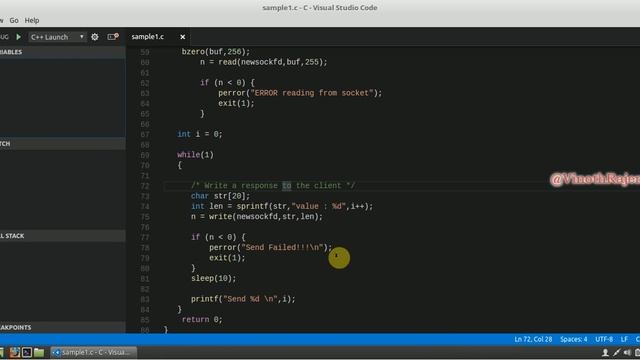Focus the sample1.c Visual Studio Code taskbar button
Screen dimensions: 640x360
[x=93, y=352]
